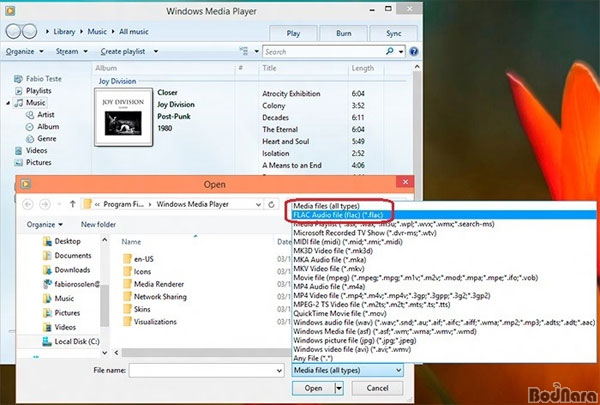Open Playlists in the navigation pane
The image size is (600, 405).
point(38,91)
